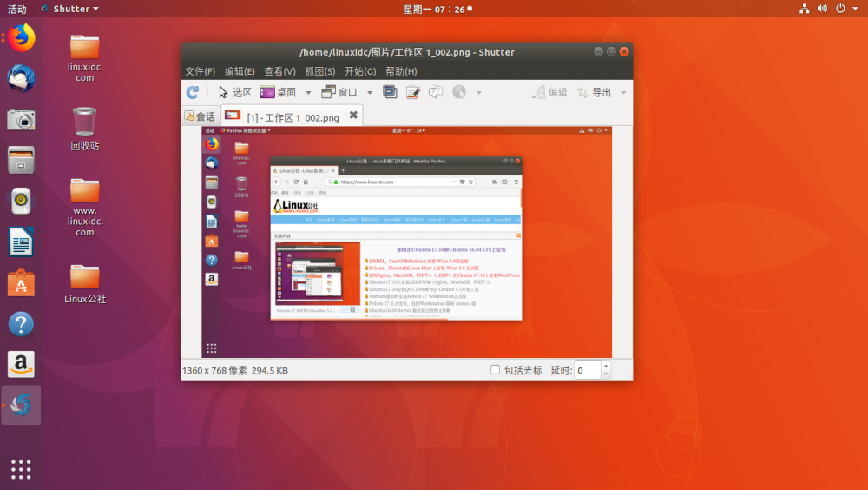Click the power icon in top bar
The width and height of the screenshot is (868, 490).
(840, 9)
